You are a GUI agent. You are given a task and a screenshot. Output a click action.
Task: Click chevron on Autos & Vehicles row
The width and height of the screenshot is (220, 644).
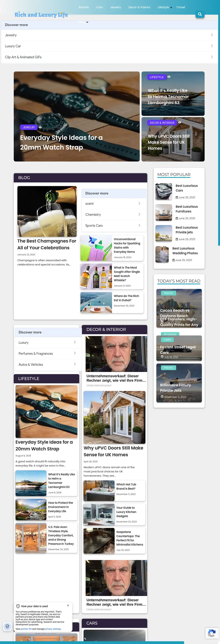75,364
